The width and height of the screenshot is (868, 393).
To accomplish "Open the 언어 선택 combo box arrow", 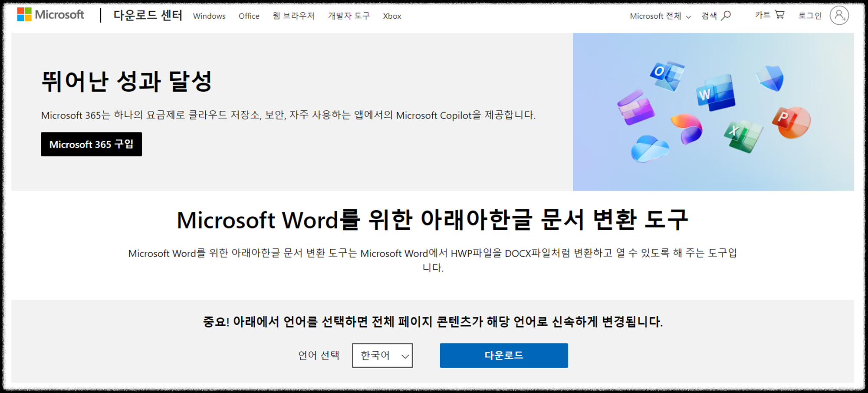I will [x=404, y=355].
